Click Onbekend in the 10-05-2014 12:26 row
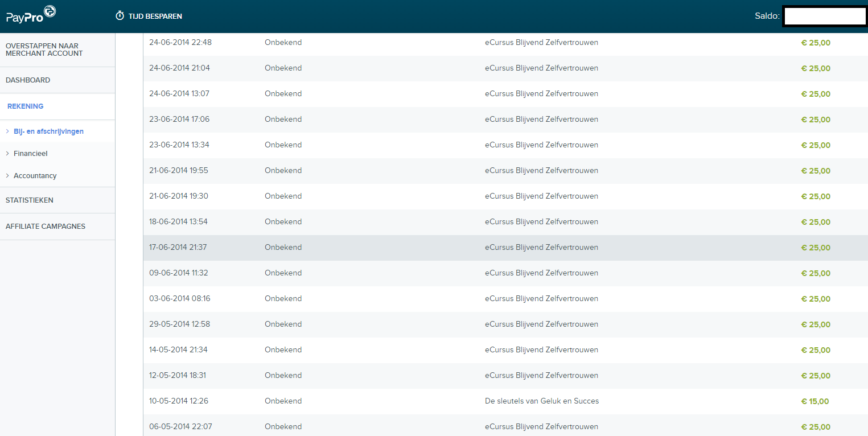The image size is (868, 436). (x=283, y=401)
